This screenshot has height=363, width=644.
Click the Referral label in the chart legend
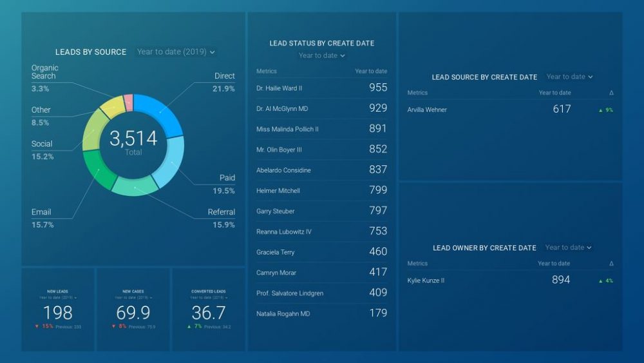[221, 212]
